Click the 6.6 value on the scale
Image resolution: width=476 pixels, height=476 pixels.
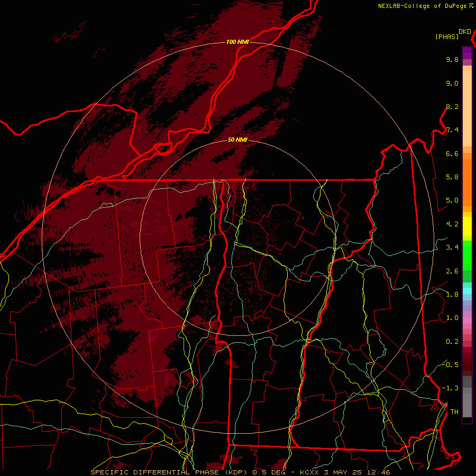[x=452, y=153]
